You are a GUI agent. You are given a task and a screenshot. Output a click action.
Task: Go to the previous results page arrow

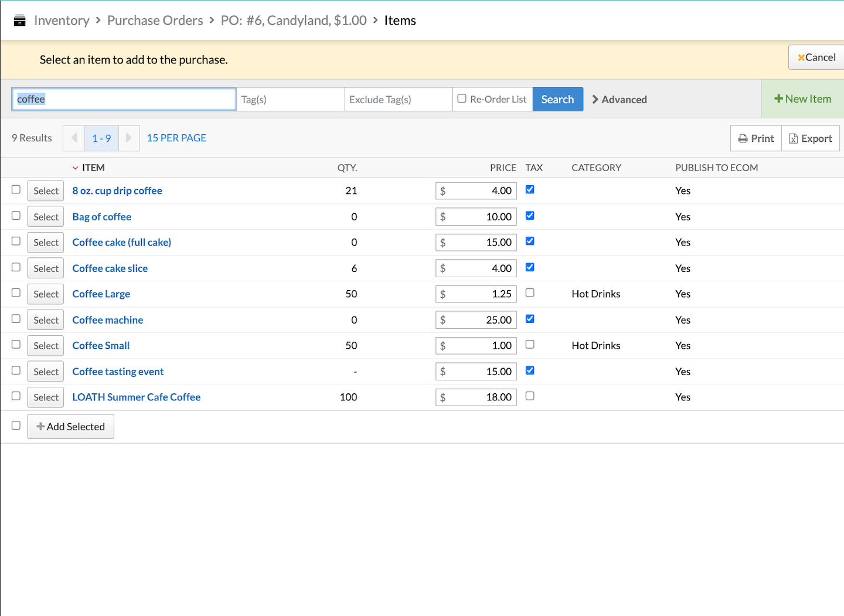click(74, 138)
